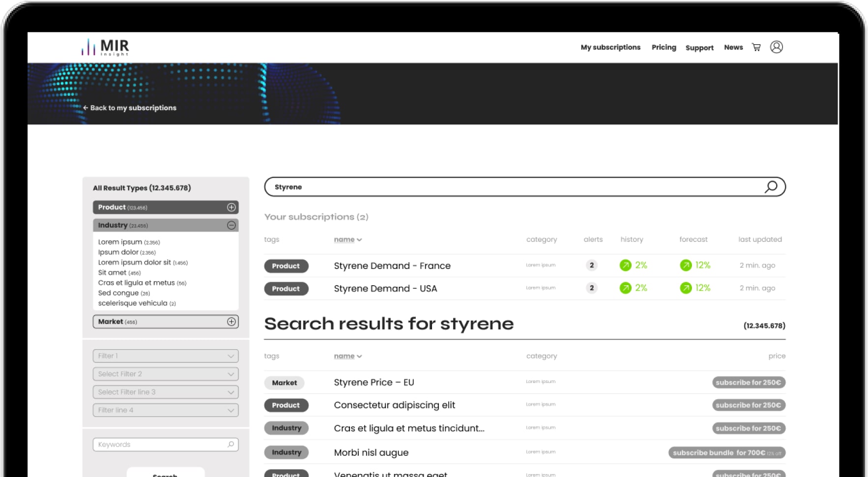This screenshot has width=868, height=477.
Task: Open the shopping cart icon
Action: [756, 47]
